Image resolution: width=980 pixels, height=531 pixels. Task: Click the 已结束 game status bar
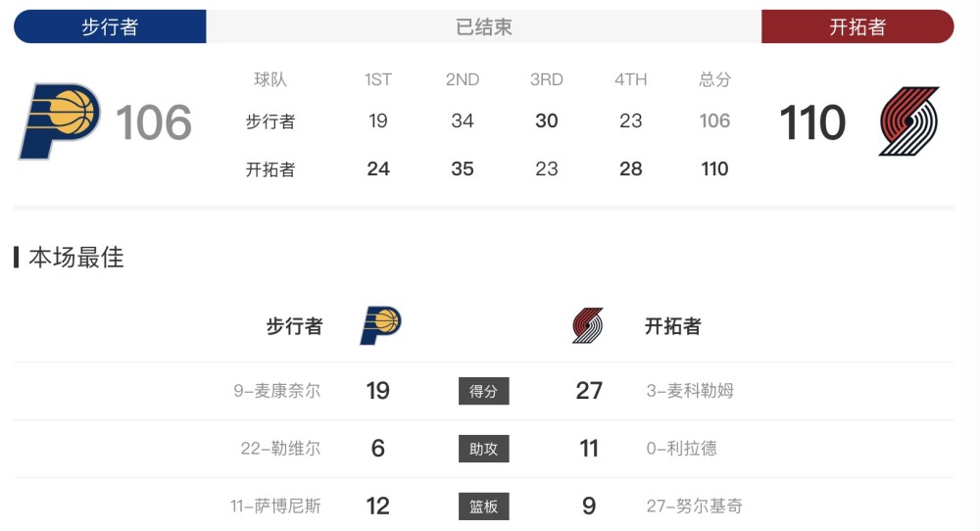[x=484, y=26]
